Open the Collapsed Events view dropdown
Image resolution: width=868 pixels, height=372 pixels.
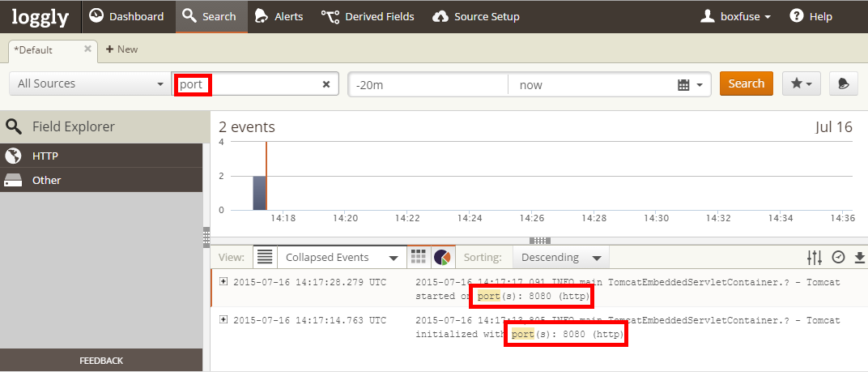pyautogui.click(x=341, y=257)
